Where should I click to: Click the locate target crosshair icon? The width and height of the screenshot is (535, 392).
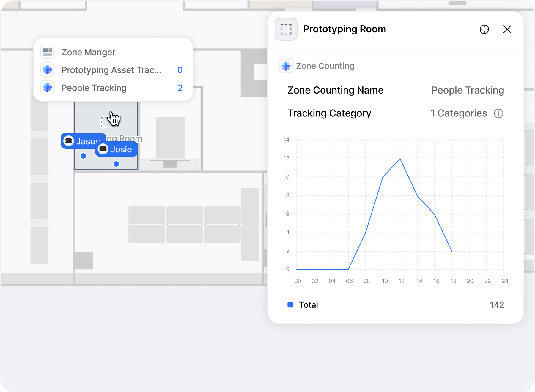click(484, 29)
